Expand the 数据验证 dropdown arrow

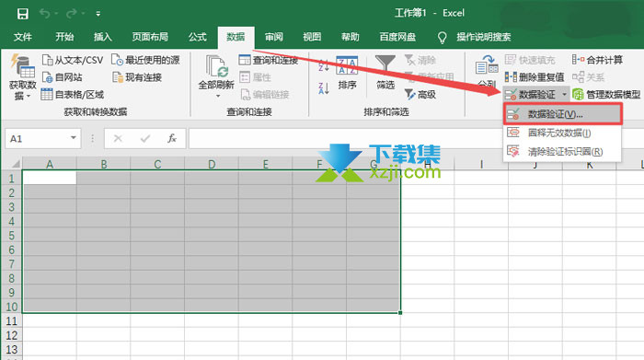coord(564,95)
